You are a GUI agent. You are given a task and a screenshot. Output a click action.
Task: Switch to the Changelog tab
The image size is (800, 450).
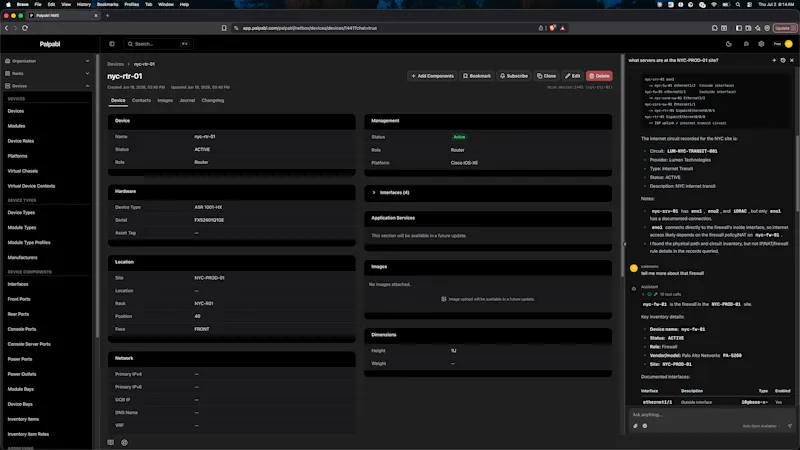pos(213,101)
